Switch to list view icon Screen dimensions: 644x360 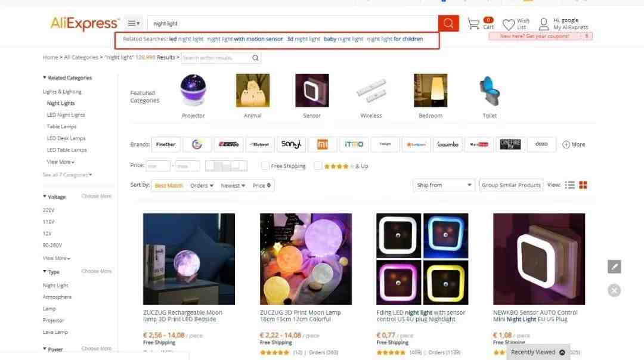point(569,185)
